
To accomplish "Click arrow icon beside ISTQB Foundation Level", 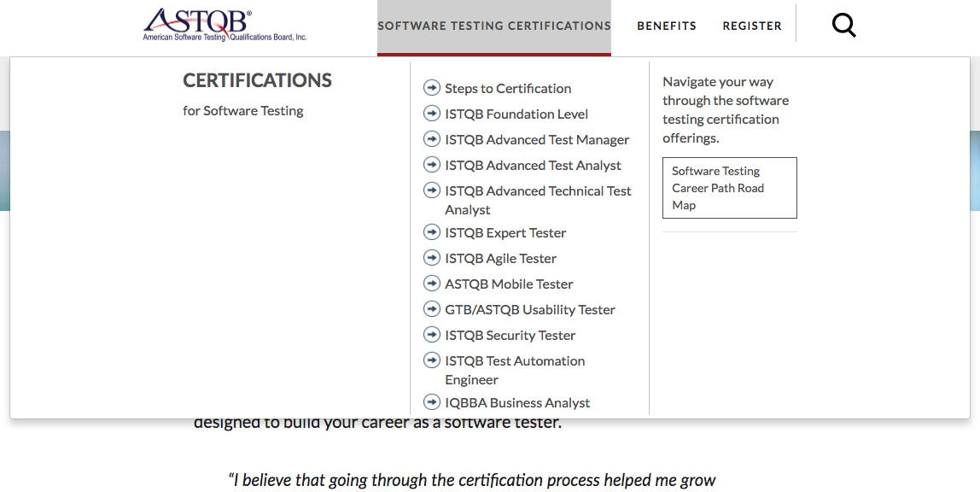I will point(432,114).
